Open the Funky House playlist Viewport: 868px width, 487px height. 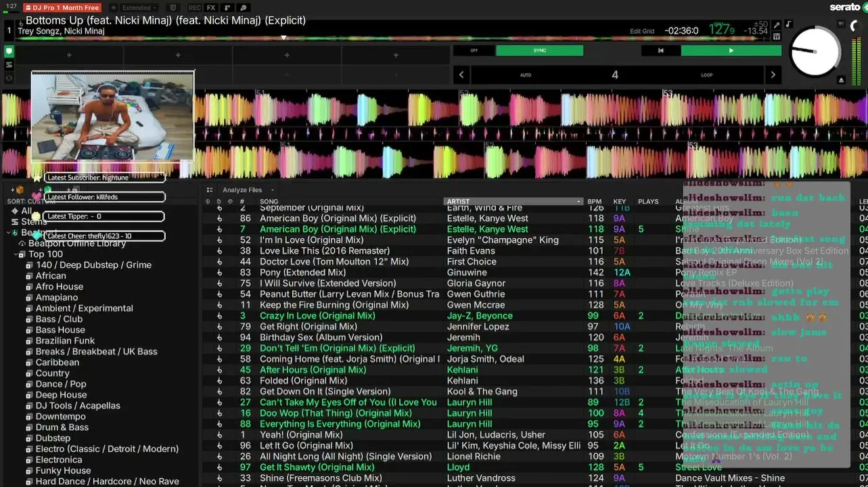63,471
